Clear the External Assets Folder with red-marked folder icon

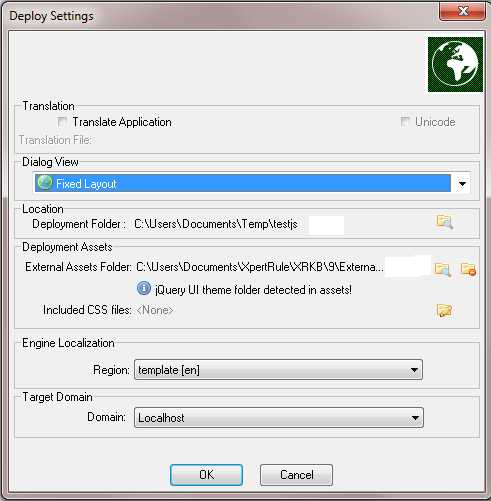coord(468,269)
